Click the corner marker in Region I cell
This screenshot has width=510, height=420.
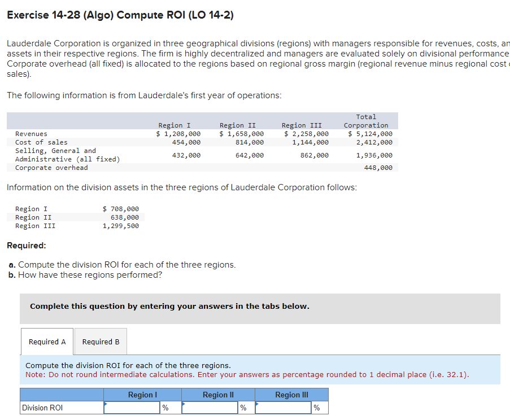[x=106, y=403]
